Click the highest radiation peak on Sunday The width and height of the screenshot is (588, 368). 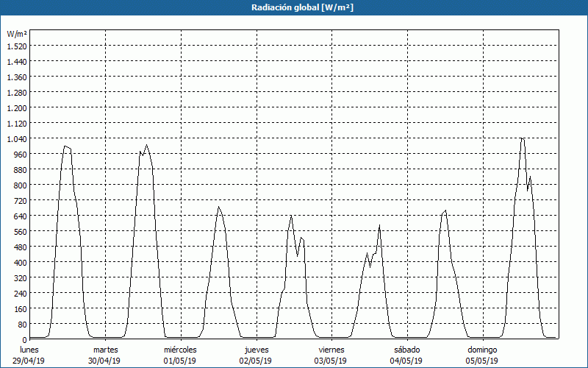click(x=522, y=138)
